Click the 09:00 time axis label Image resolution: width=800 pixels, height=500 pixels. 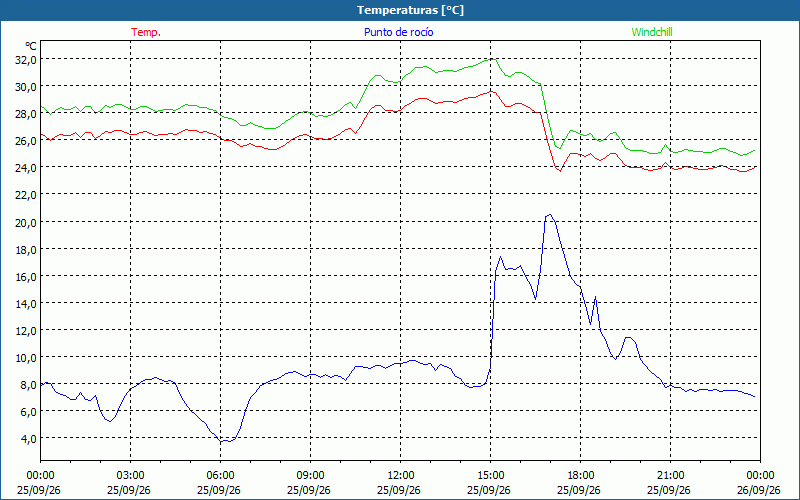coord(310,476)
